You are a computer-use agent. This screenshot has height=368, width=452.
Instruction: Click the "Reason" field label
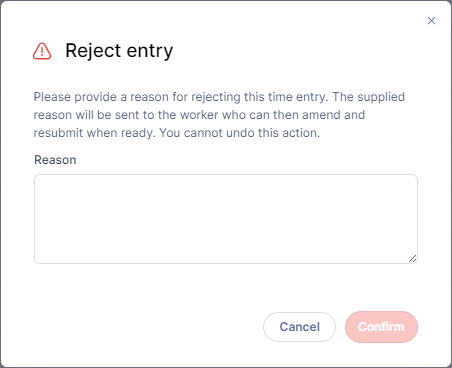55,160
